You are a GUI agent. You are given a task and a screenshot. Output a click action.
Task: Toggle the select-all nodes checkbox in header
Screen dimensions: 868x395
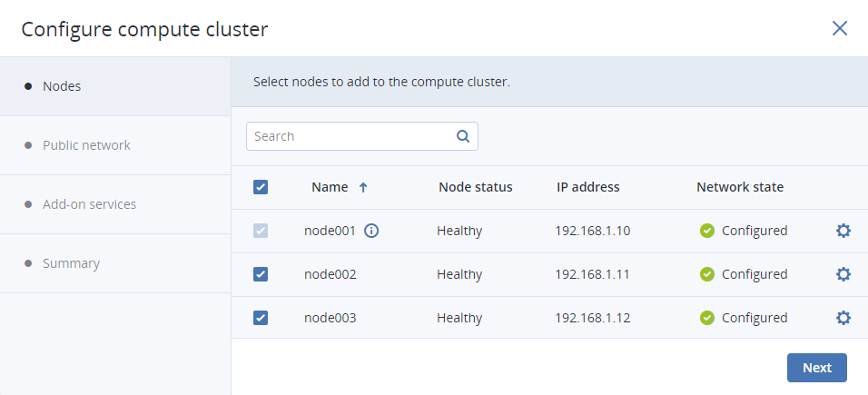point(261,187)
